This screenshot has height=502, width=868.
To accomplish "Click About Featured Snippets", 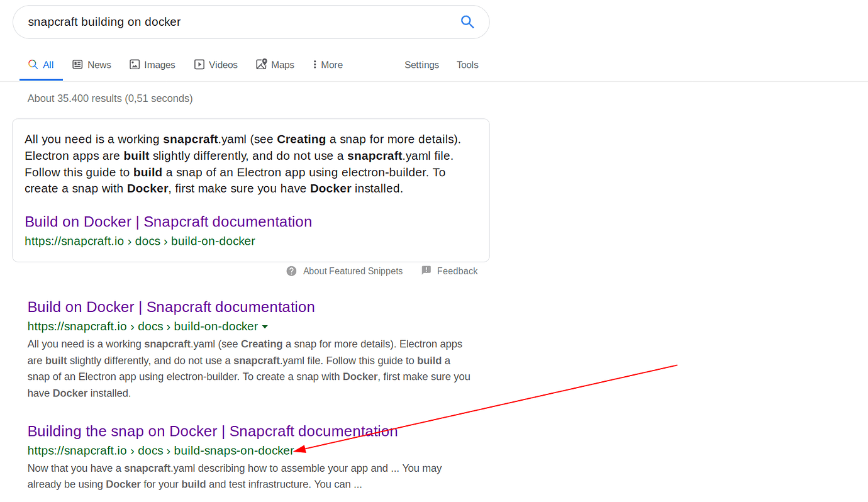I will click(352, 271).
